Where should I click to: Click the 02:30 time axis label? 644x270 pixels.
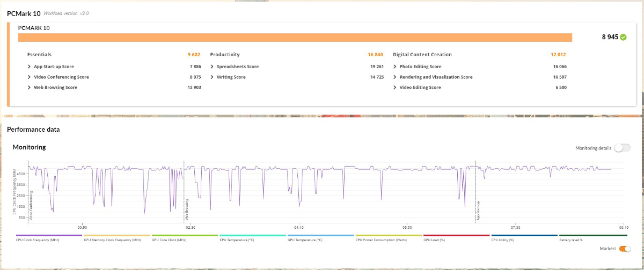pos(190,227)
